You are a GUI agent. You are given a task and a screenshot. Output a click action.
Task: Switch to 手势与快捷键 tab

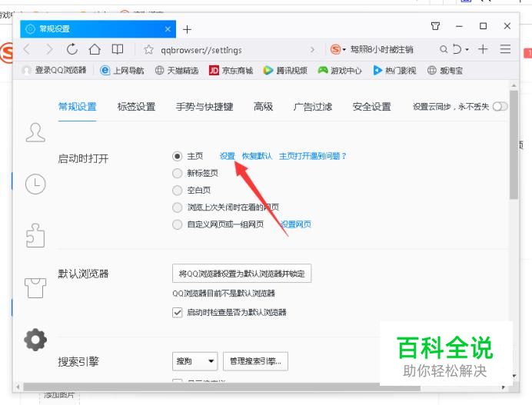pyautogui.click(x=204, y=107)
